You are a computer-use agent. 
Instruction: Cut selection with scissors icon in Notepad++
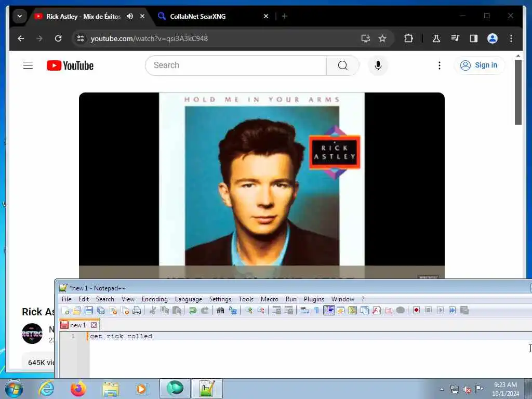[153, 311]
